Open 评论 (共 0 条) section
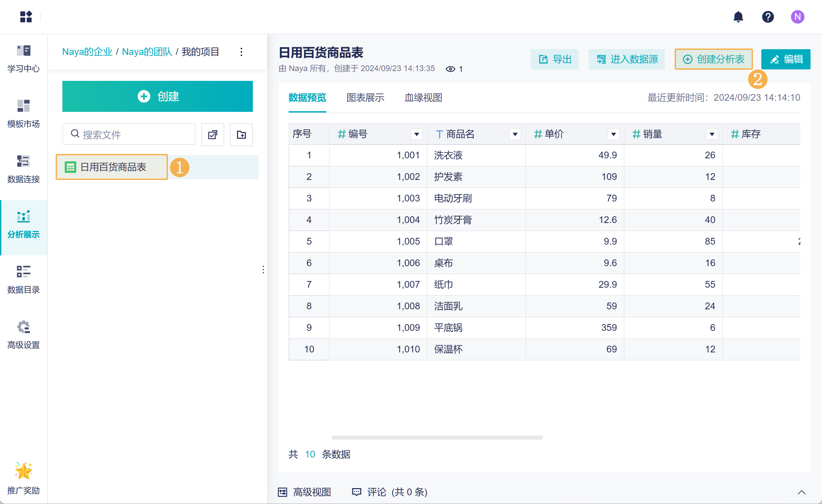Image resolution: width=822 pixels, height=504 pixels. pyautogui.click(x=390, y=492)
